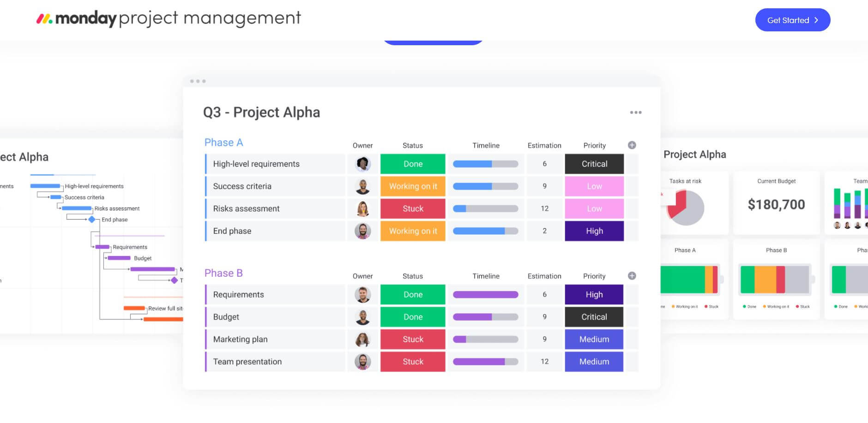Click the Get Started arrow chevron
This screenshot has width=868, height=423.
click(817, 20)
